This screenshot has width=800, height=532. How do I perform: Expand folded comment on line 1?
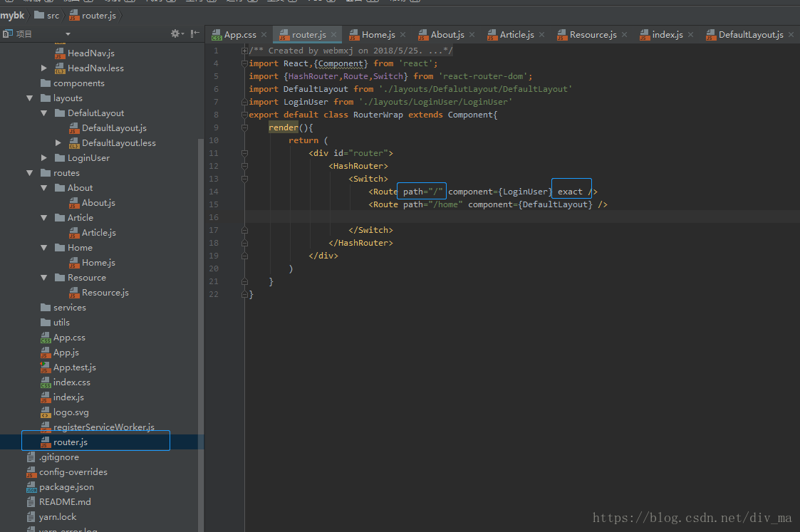point(244,51)
